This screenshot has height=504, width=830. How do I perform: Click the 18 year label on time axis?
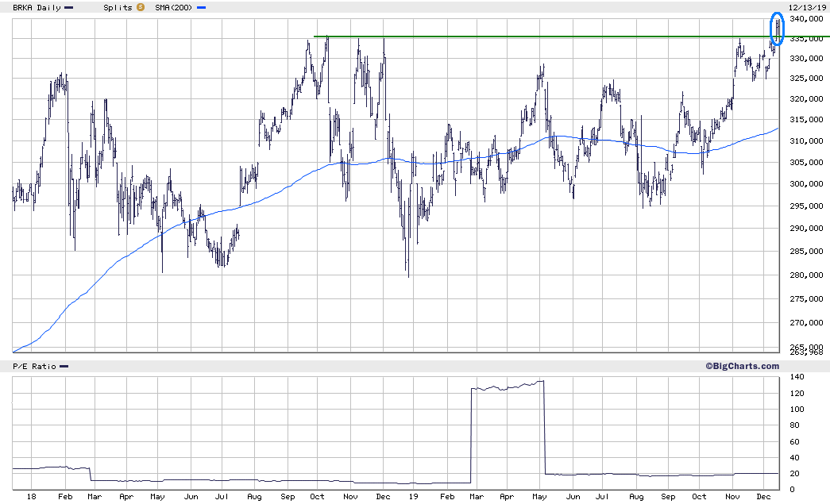pos(31,497)
